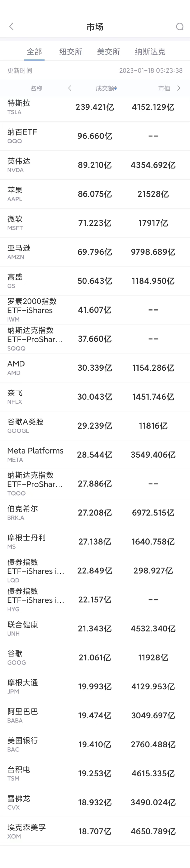Screen dimensions: 190x868
Task: Open the Meta Platforms row
Action: coord(95,455)
